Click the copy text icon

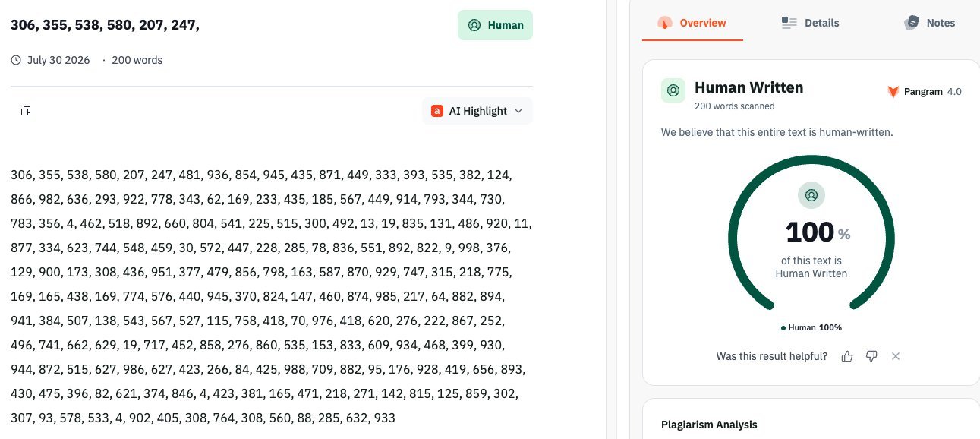[26, 111]
